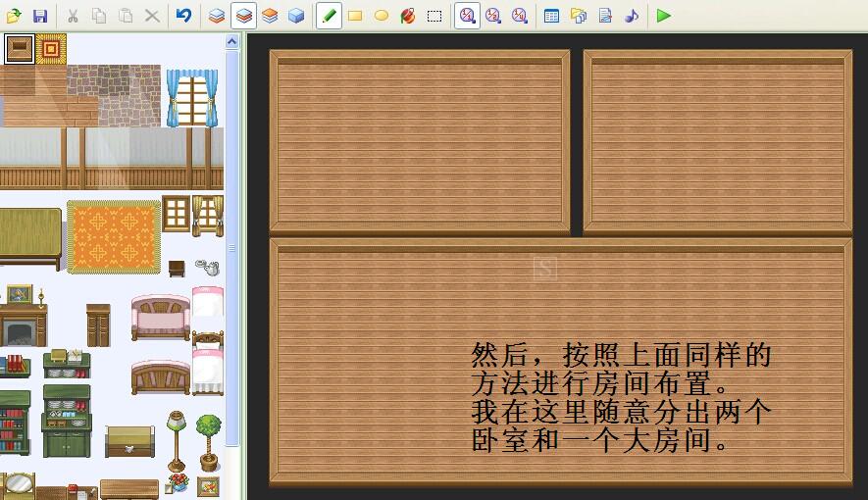This screenshot has width=868, height=500.
Task: Pick the wooden bench below the sofa
Action: (161, 377)
